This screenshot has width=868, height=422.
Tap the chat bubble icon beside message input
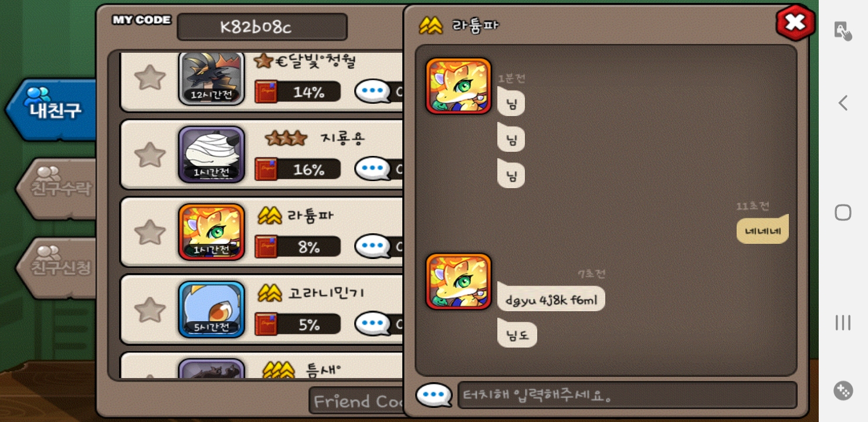pos(433,396)
